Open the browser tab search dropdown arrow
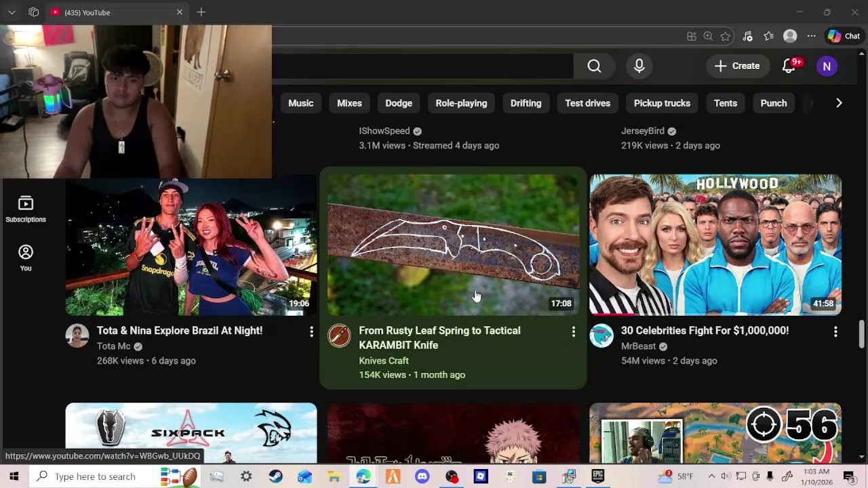 (12, 12)
